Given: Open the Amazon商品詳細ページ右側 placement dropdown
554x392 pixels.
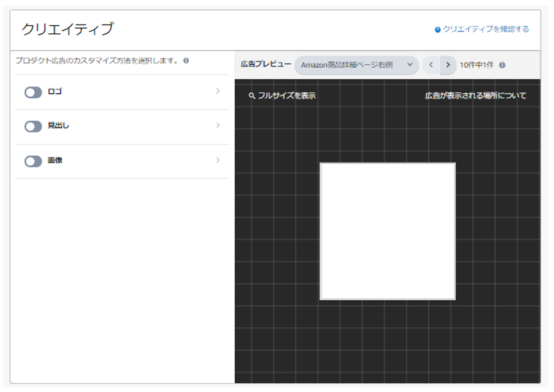Looking at the screenshot, I should pyautogui.click(x=357, y=65).
